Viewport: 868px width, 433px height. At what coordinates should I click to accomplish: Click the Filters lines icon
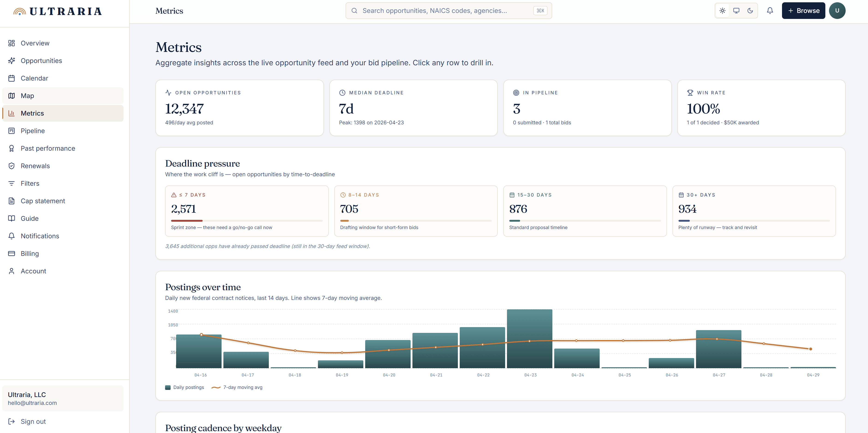[x=12, y=183]
